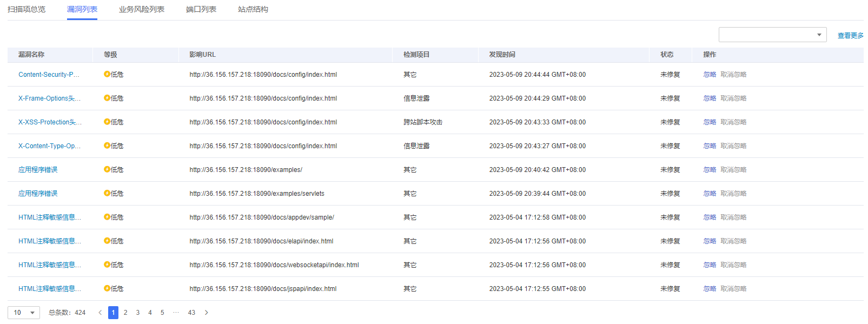Click previous page arrow in pagination
Viewport: 868px width, 324px height.
[x=100, y=313]
